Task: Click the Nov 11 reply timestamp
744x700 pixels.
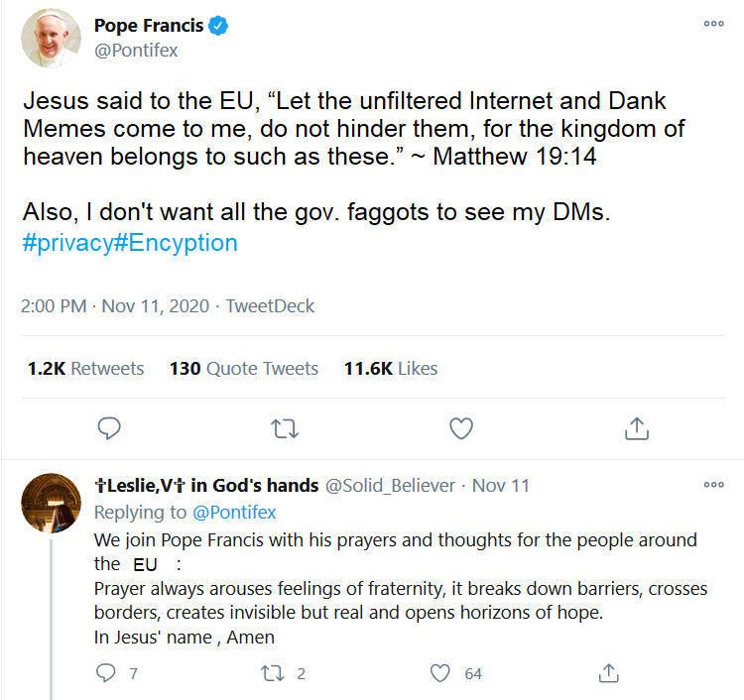Action: [x=501, y=486]
